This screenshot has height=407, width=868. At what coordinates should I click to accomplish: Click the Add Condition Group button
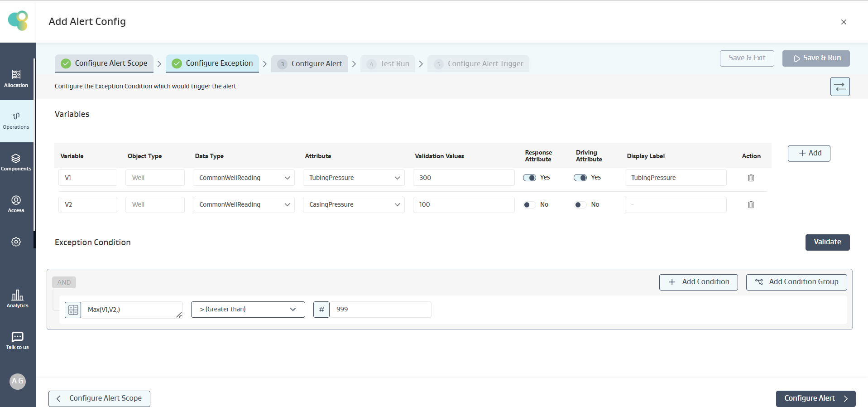point(796,282)
